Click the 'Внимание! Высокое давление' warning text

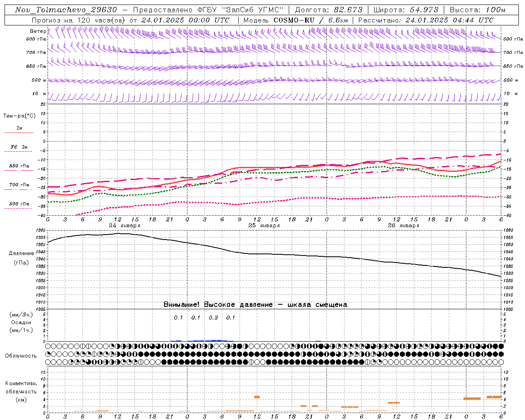tap(218, 305)
